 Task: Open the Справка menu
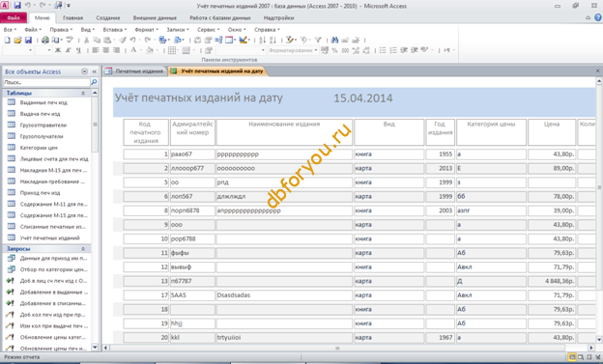click(267, 30)
